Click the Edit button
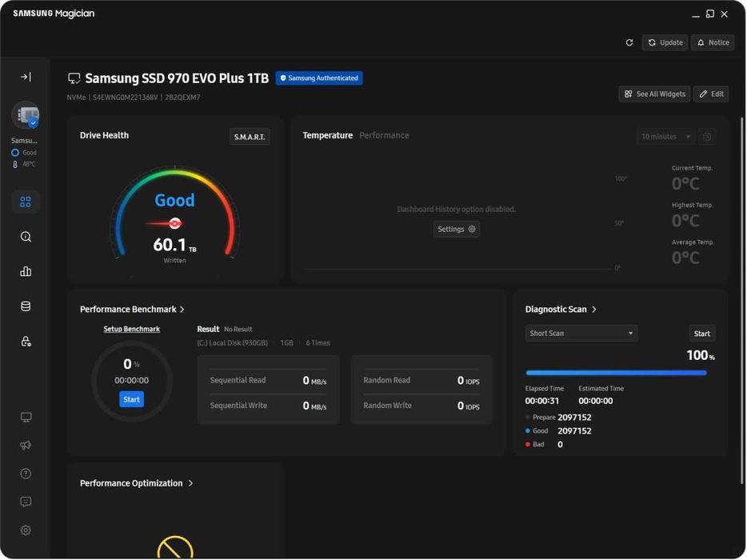747x560 pixels. pyautogui.click(x=711, y=94)
